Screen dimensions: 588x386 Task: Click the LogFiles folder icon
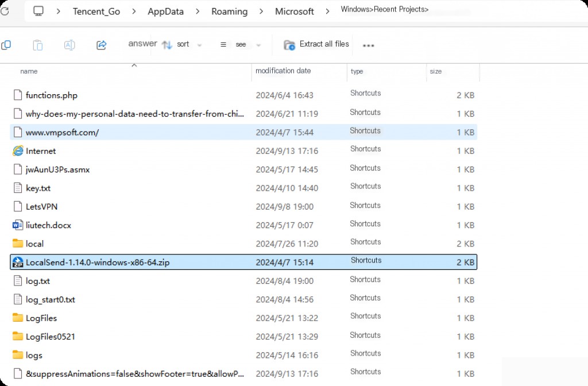pos(18,318)
